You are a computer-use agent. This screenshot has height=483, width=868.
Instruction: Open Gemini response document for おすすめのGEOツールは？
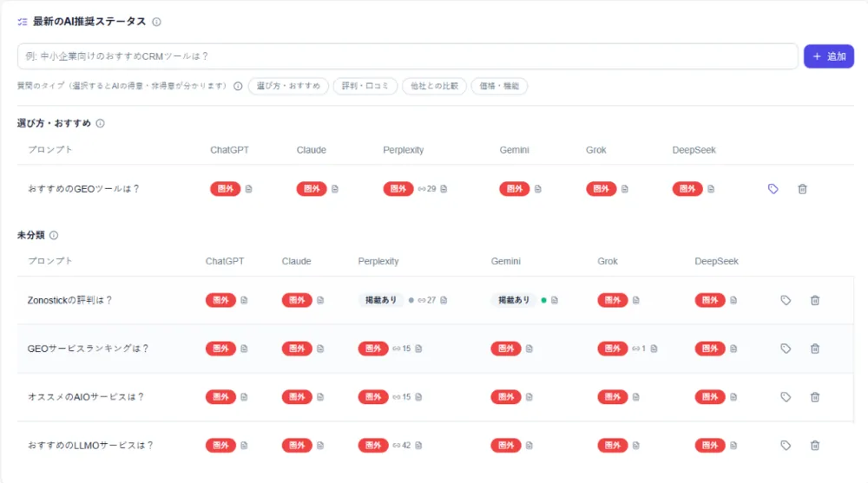pos(538,189)
